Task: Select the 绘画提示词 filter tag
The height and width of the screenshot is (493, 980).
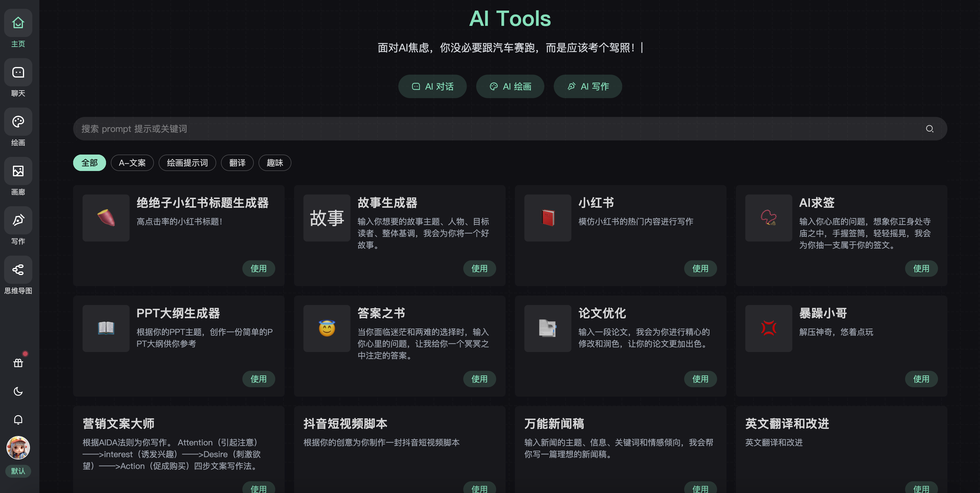Action: pos(187,163)
